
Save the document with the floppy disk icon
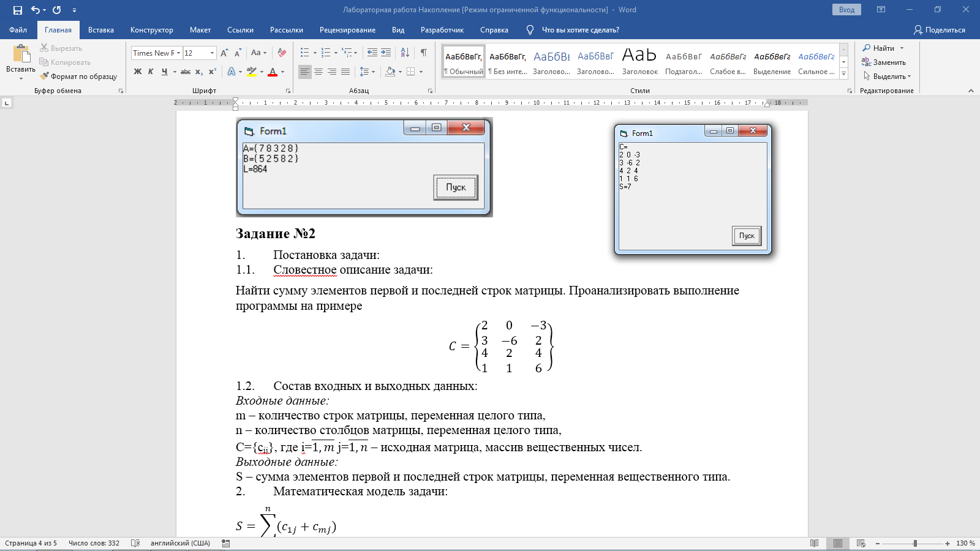[x=17, y=10]
